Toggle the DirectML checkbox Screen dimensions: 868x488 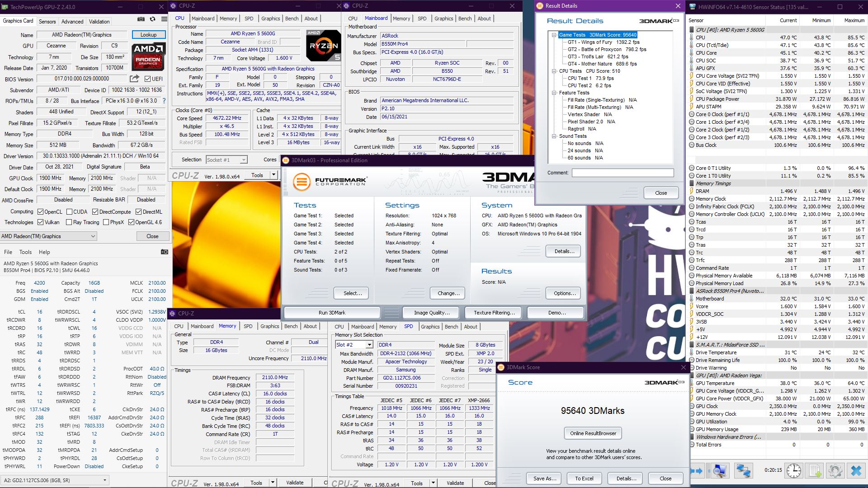click(138, 211)
